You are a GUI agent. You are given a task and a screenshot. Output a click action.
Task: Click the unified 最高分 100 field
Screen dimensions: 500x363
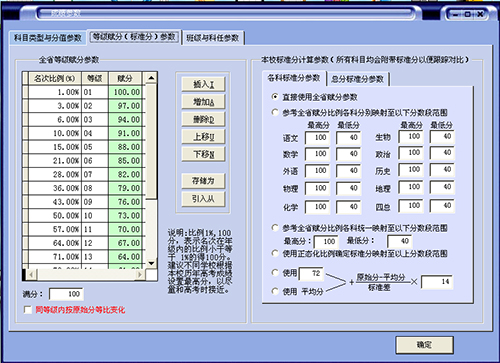[326, 241]
